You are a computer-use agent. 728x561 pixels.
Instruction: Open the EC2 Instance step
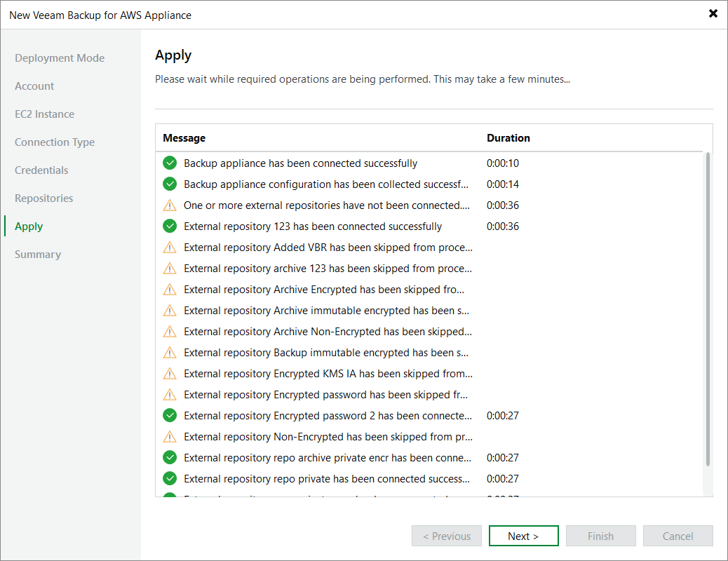pyautogui.click(x=45, y=114)
